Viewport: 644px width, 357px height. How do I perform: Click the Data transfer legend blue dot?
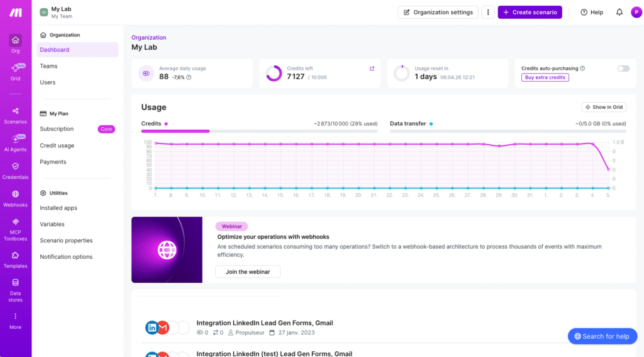pos(431,124)
